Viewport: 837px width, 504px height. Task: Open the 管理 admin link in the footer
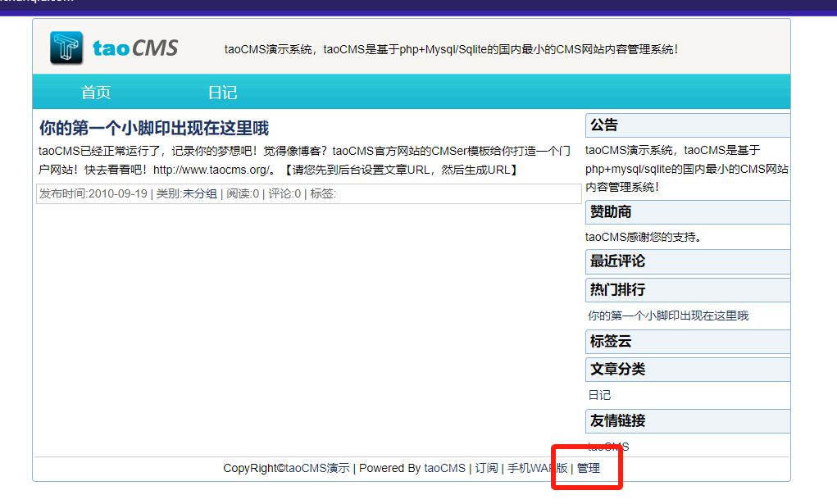pos(588,469)
